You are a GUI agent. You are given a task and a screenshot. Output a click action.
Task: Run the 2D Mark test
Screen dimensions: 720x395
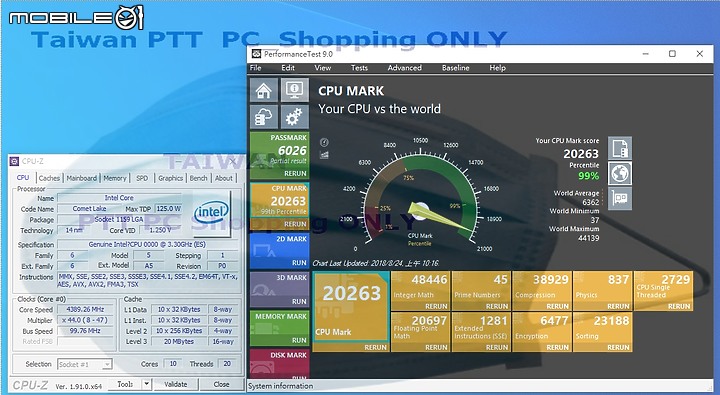299,263
